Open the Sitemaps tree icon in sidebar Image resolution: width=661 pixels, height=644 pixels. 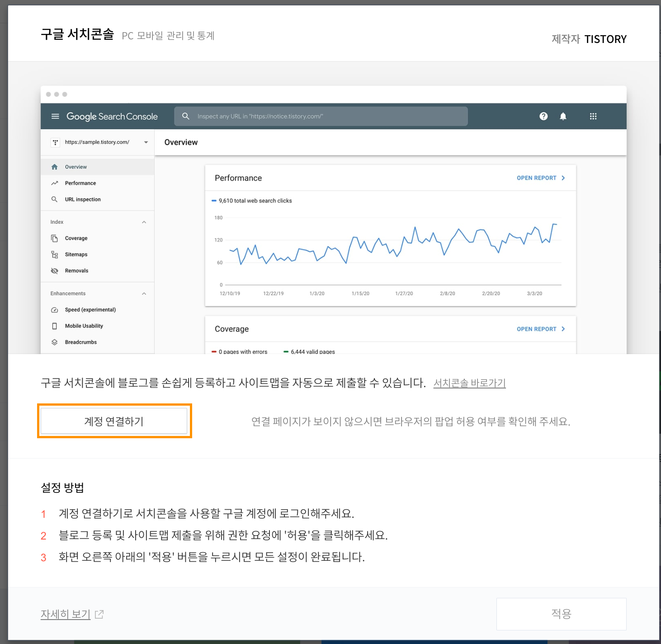(x=54, y=255)
